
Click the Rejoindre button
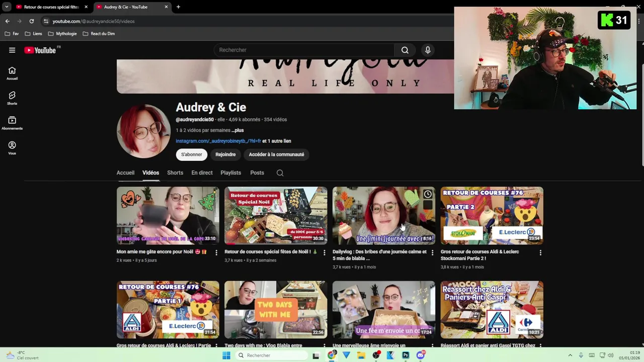(225, 154)
